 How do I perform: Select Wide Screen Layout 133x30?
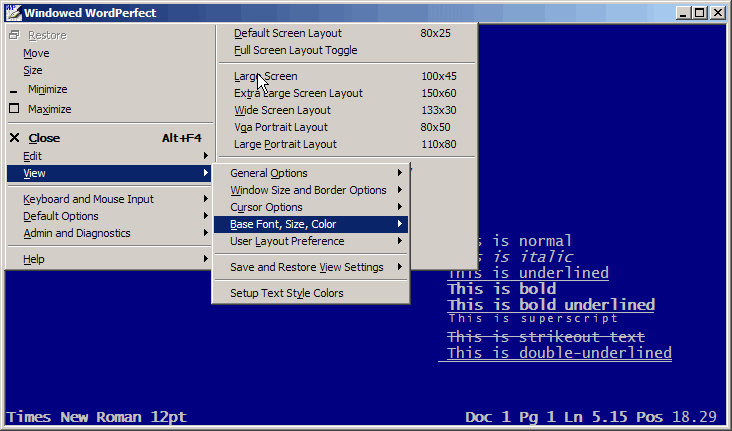[x=282, y=110]
